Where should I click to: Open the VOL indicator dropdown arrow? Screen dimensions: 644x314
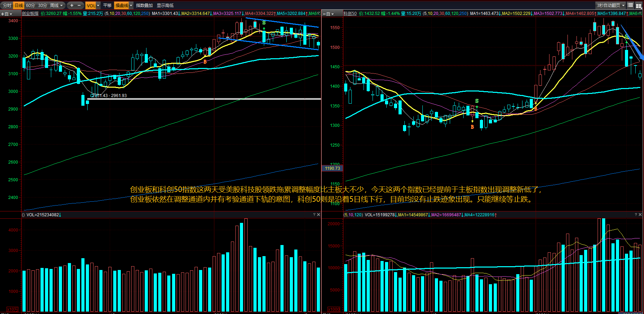pos(98,5)
